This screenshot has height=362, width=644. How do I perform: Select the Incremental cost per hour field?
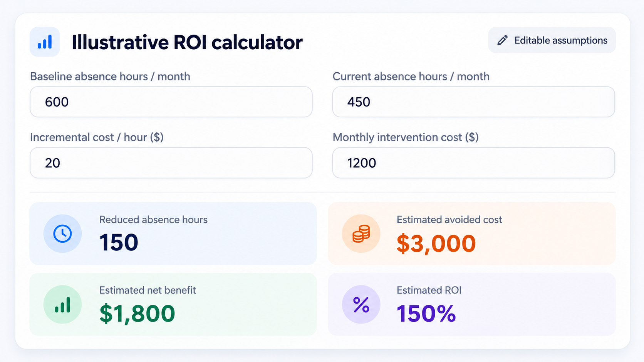171,163
